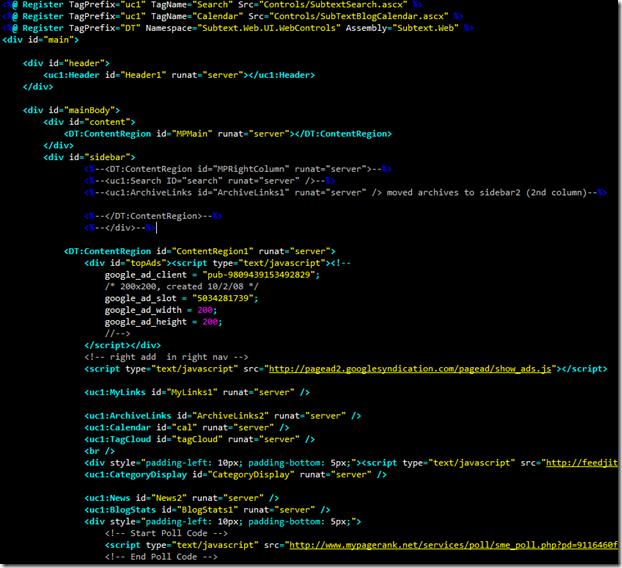The height and width of the screenshot is (568, 622).
Task: Click the uc1:News id="News2" line
Action: pos(182,498)
